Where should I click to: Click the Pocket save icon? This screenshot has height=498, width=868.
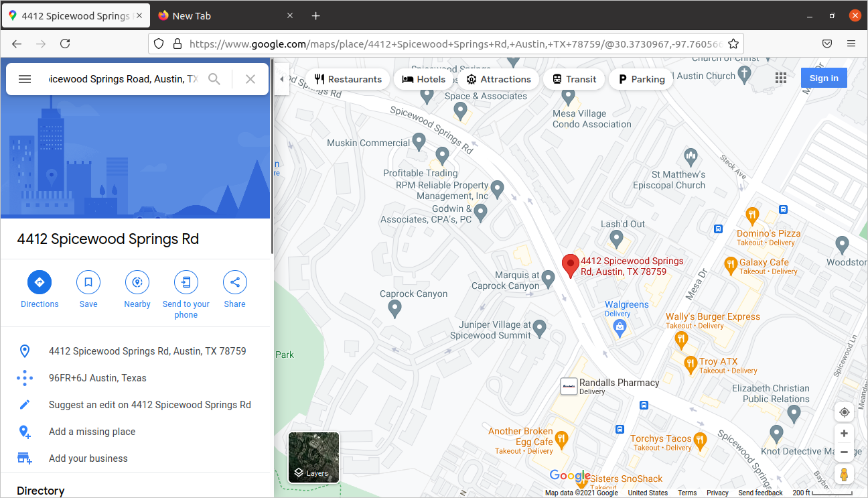point(827,44)
